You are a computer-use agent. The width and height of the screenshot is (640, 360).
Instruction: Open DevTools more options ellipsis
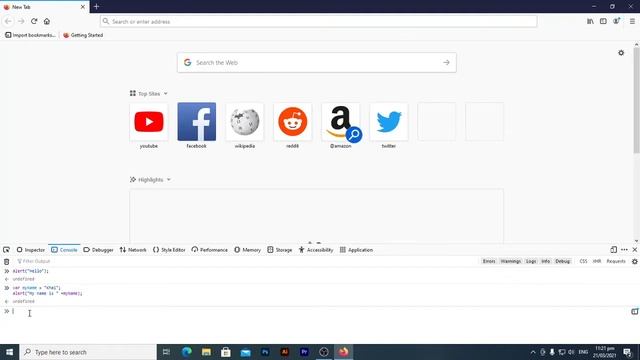(x=624, y=250)
